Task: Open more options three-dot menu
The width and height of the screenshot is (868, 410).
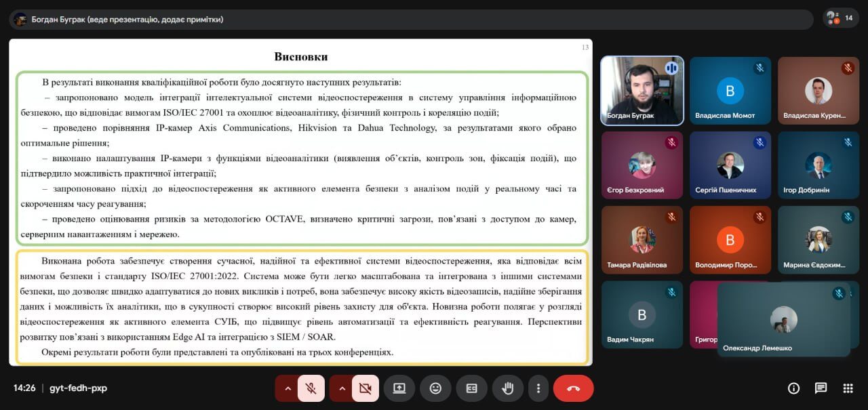Action: click(x=538, y=388)
